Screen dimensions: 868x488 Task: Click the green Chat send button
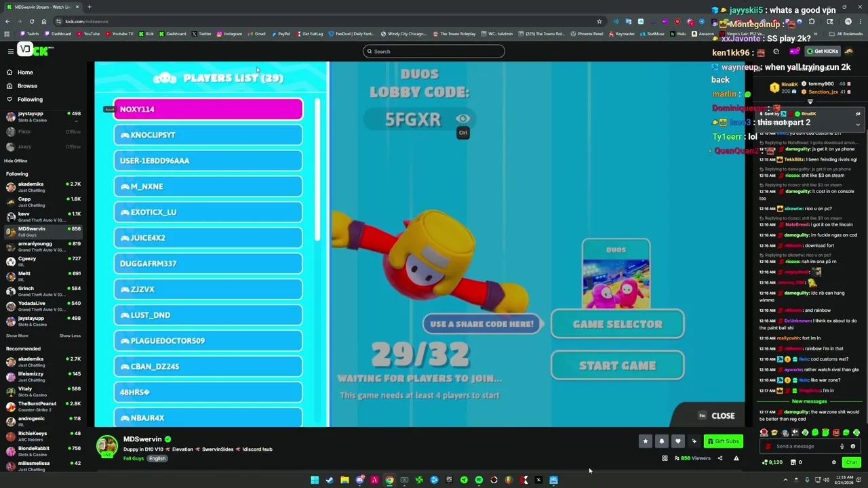click(x=851, y=462)
